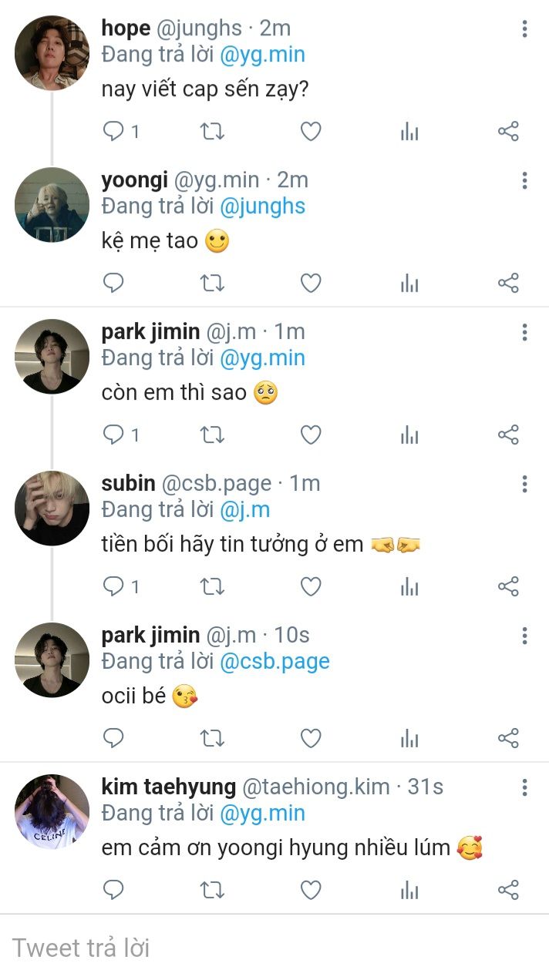The height and width of the screenshot is (980, 549).
Task: Open yoongi's display name profile link
Action: pos(134,180)
